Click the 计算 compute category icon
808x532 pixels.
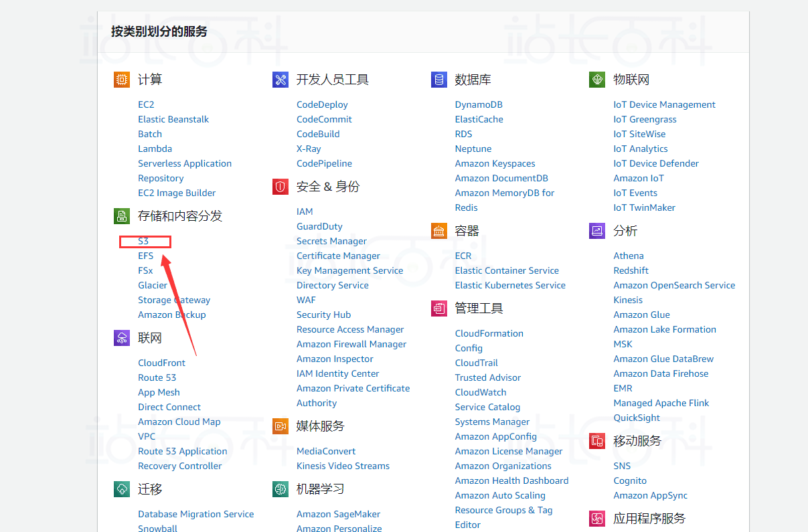tap(121, 80)
